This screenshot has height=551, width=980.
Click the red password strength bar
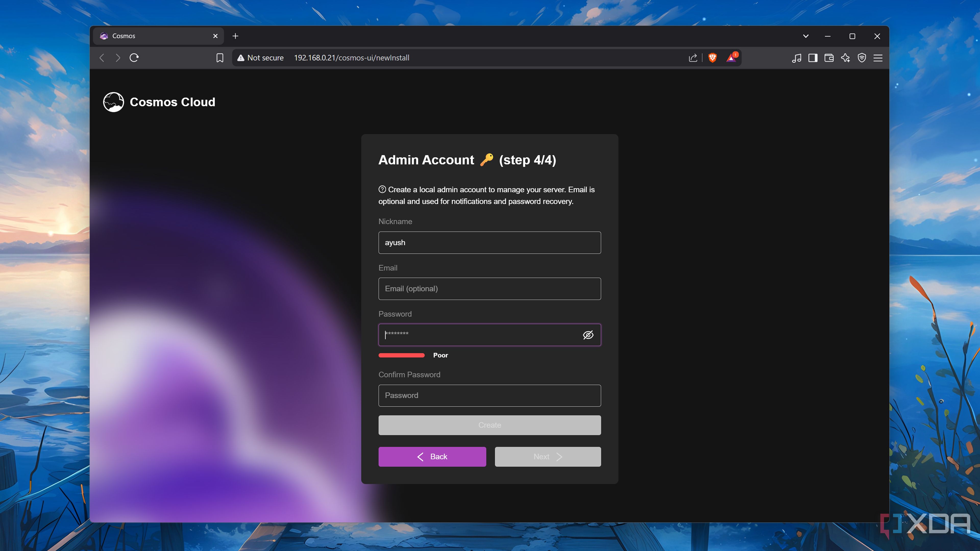click(401, 355)
